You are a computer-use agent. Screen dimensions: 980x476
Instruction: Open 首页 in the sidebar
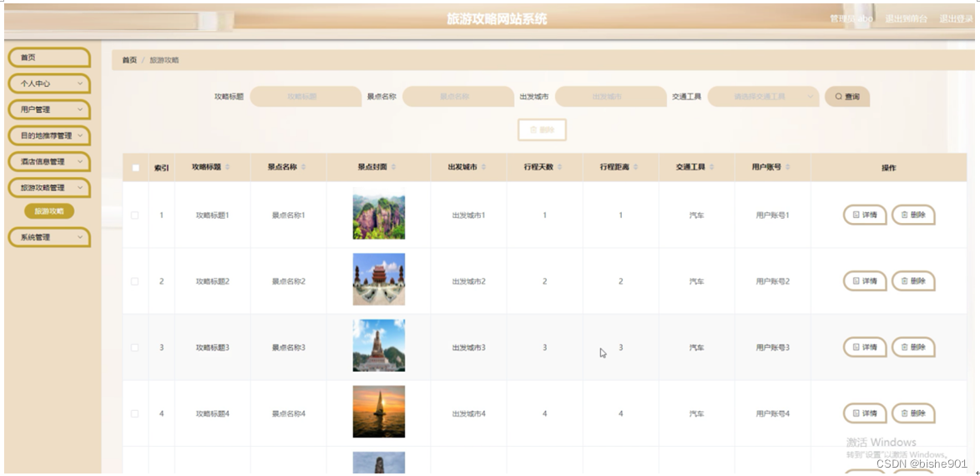[x=48, y=58]
